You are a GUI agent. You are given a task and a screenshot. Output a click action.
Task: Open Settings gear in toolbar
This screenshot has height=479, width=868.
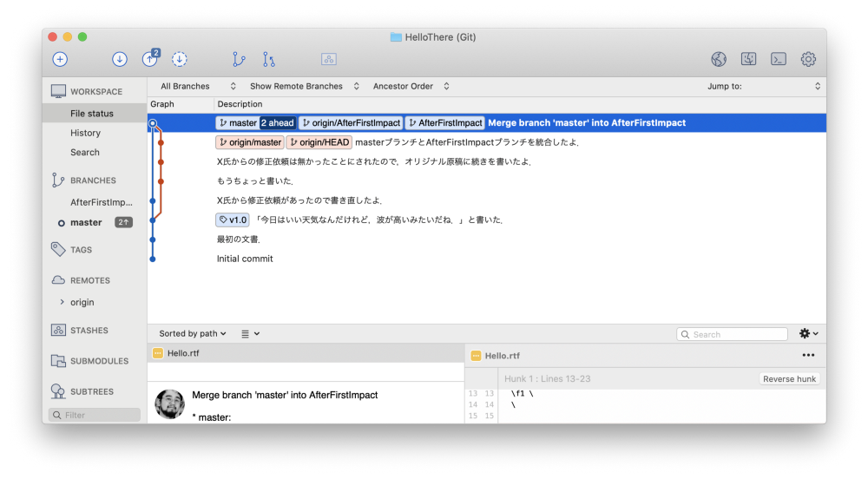point(808,59)
